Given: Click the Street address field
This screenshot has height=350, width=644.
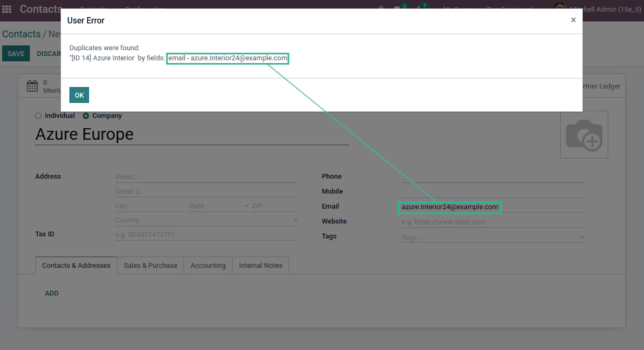Looking at the screenshot, I should [x=206, y=177].
